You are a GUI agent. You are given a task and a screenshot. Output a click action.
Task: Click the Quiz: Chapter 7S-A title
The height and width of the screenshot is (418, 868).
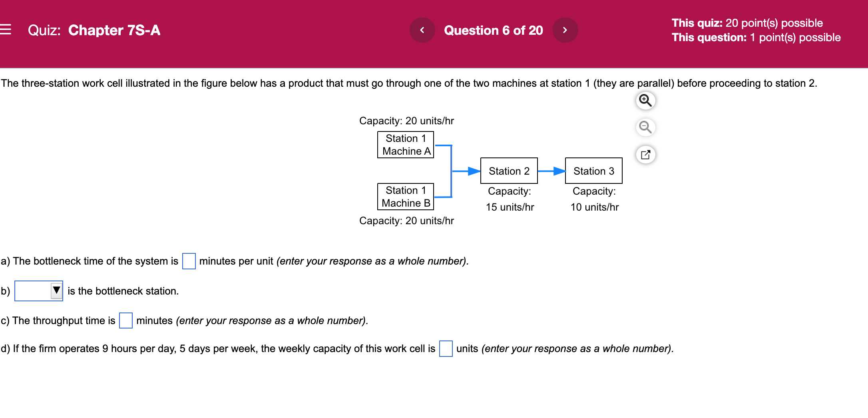coord(93,30)
